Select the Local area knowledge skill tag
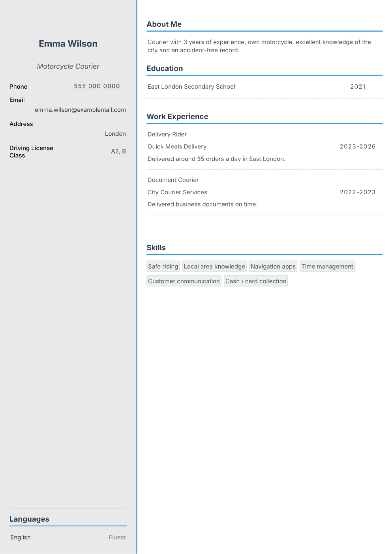This screenshot has height=554, width=392. 214,266
